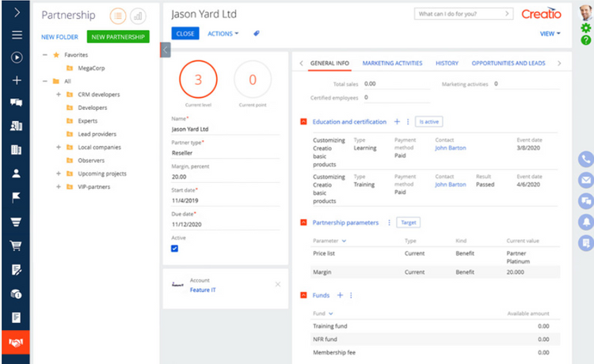
Task: Add a new Funds record
Action: click(x=341, y=295)
